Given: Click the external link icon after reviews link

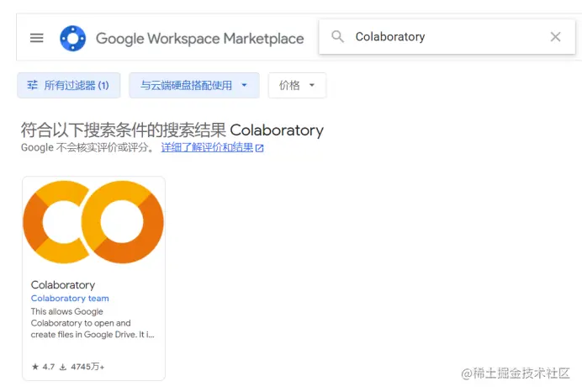Looking at the screenshot, I should coord(259,148).
